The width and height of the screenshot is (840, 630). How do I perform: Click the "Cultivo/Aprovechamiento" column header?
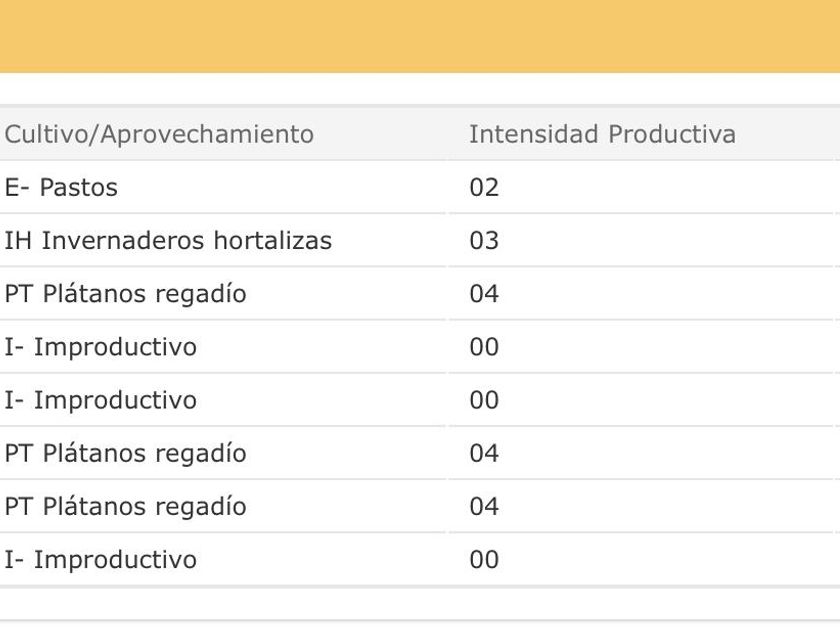(159, 134)
